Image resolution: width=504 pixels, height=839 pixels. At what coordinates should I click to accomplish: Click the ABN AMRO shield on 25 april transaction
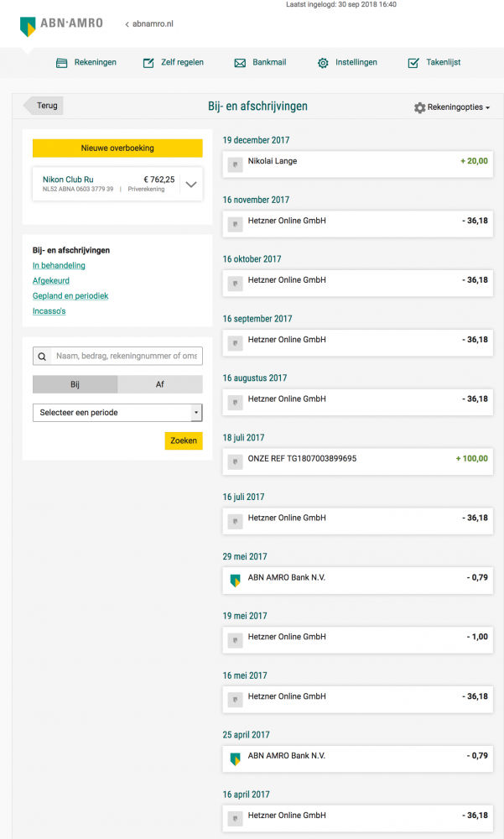pos(235,758)
